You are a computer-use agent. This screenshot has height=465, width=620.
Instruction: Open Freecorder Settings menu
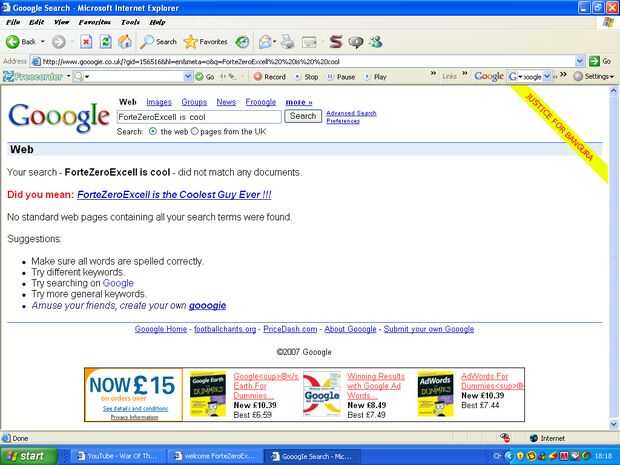coord(594,76)
